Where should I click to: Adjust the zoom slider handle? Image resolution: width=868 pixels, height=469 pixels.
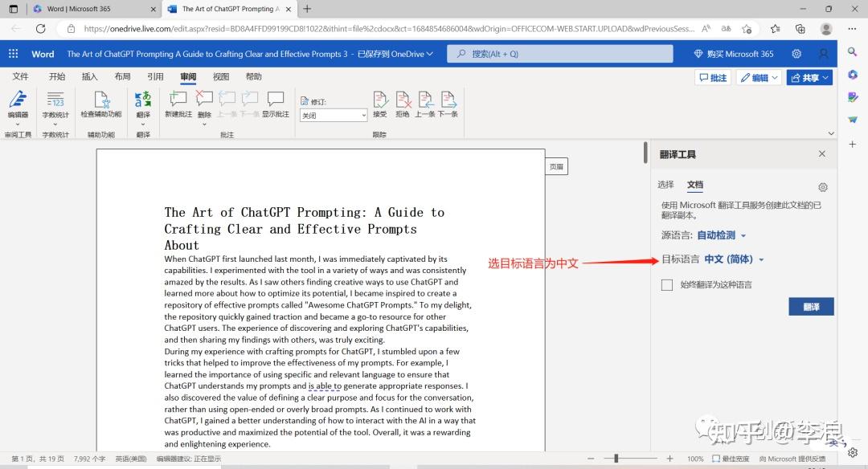[x=616, y=459]
